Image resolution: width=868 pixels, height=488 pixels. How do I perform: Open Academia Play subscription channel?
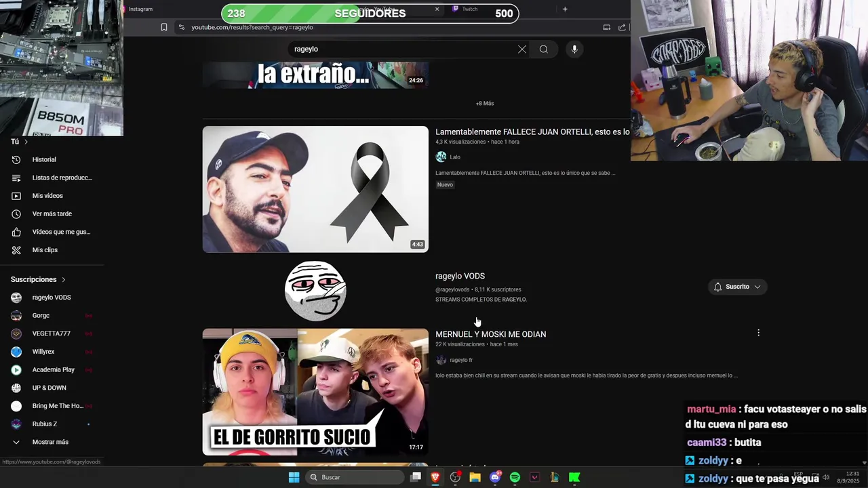(54, 370)
